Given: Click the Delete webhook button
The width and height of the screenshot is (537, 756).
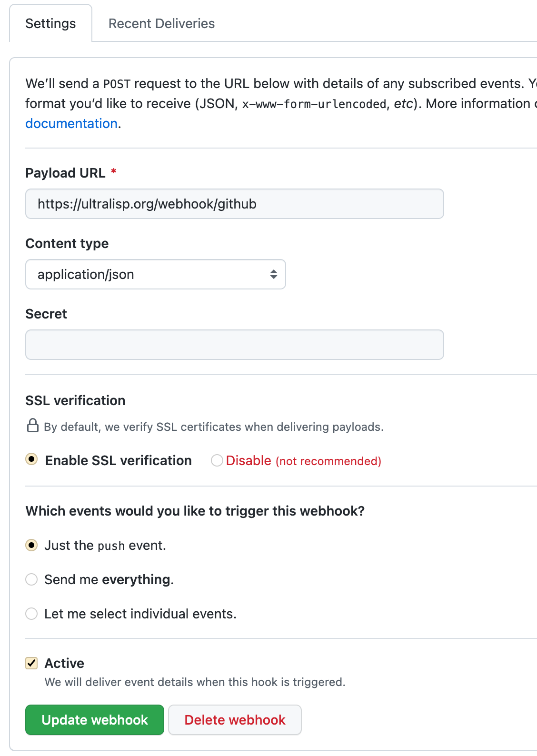Looking at the screenshot, I should point(235,720).
